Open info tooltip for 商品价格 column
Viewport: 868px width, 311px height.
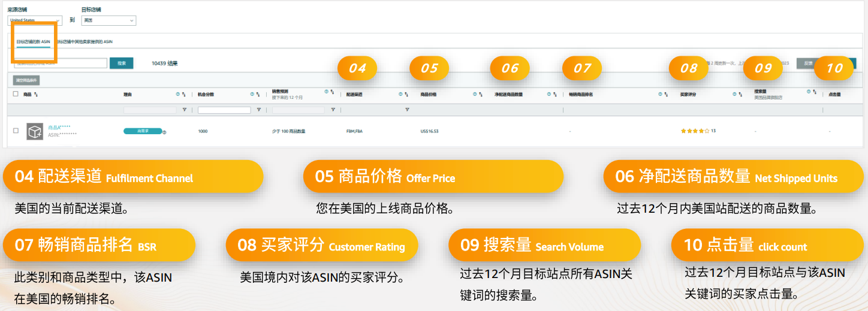pyautogui.click(x=475, y=94)
